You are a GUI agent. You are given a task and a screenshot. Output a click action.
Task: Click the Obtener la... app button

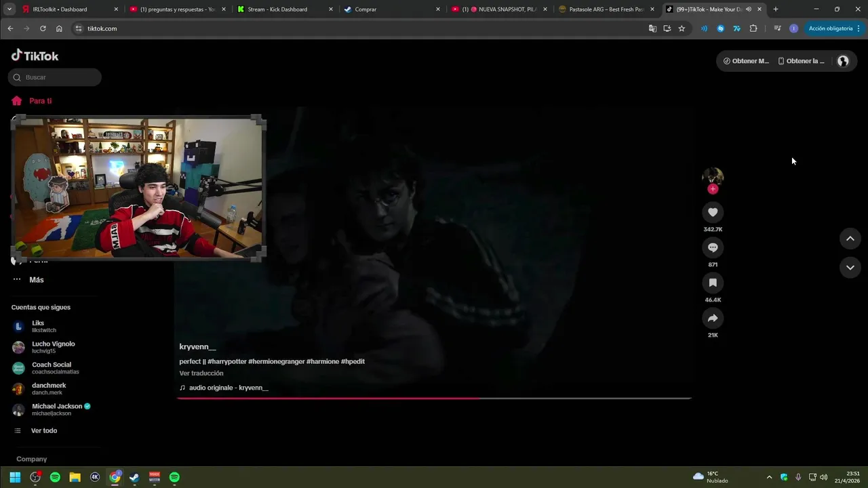801,61
